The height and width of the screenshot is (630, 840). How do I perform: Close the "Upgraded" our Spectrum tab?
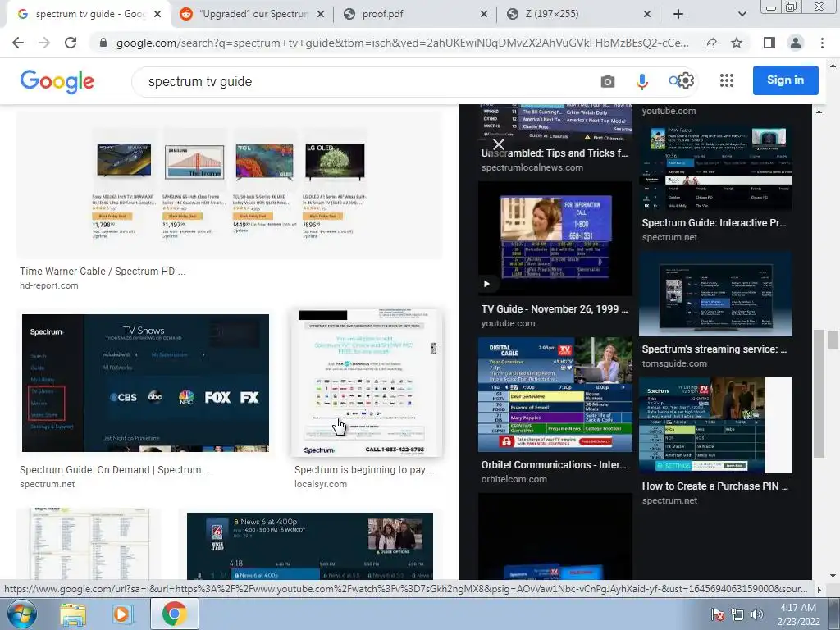(321, 14)
